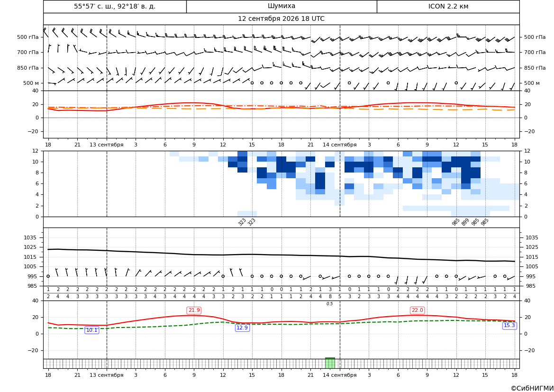Click the left 500 м wind level label

(31, 83)
